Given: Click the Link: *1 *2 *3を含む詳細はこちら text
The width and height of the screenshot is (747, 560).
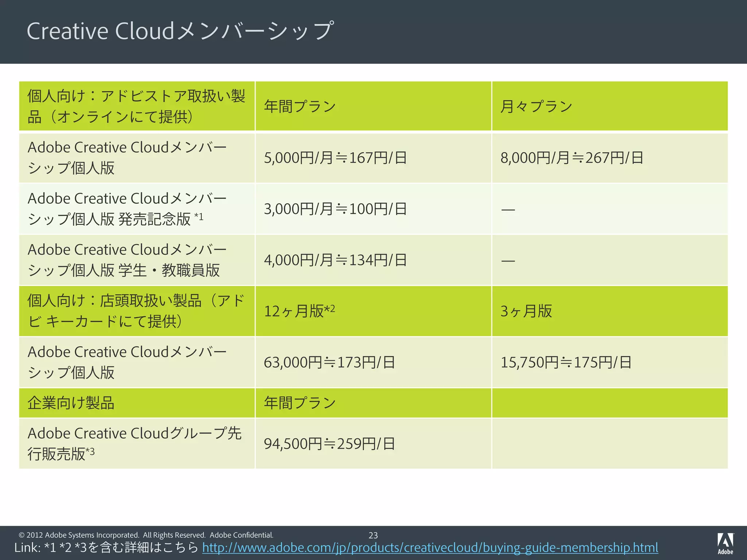Looking at the screenshot, I should 107,548.
